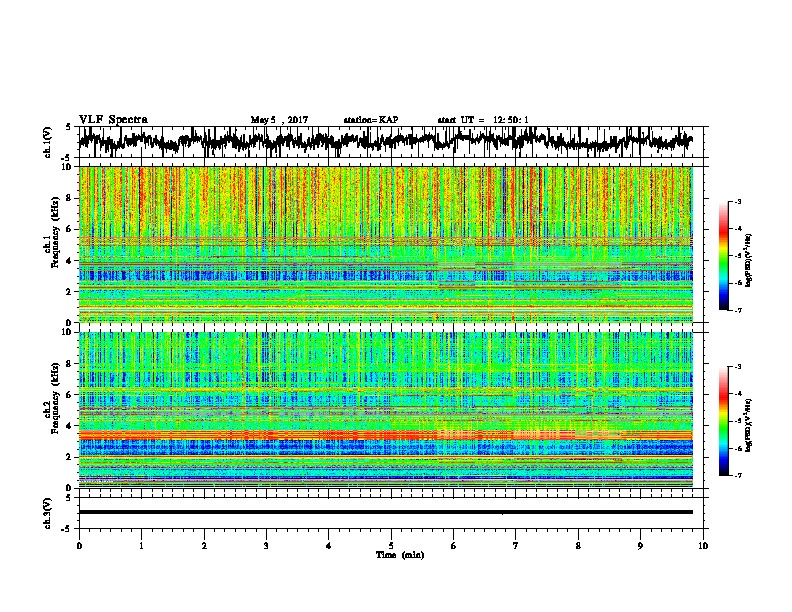
Task: Click the 'ch.3(V)' axis label
Action: (47, 514)
